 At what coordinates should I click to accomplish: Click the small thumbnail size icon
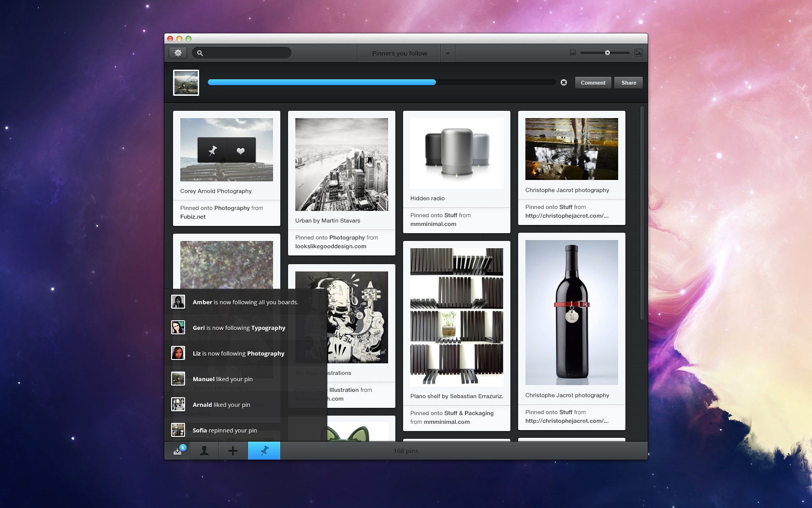(x=573, y=53)
